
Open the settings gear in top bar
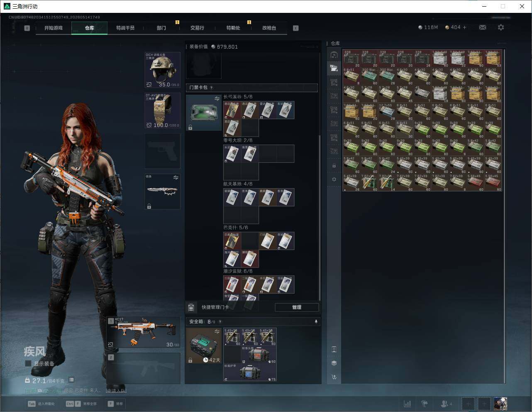[x=501, y=27]
